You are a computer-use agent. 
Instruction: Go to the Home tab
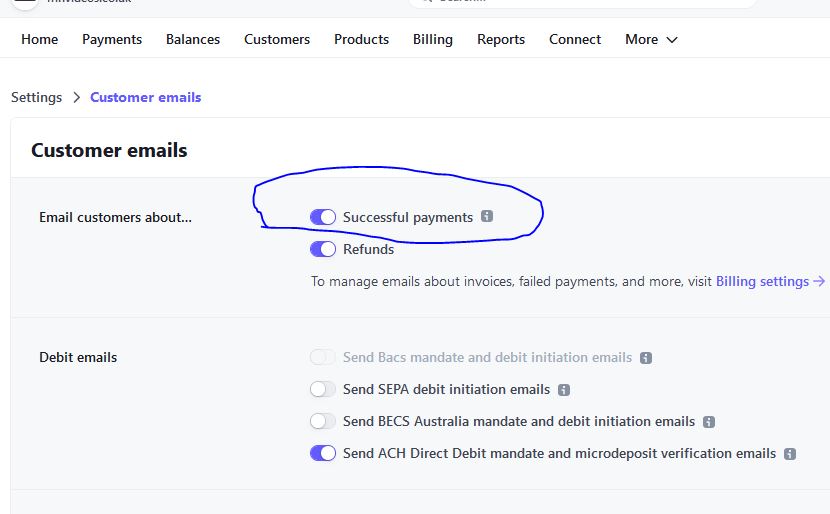click(40, 39)
